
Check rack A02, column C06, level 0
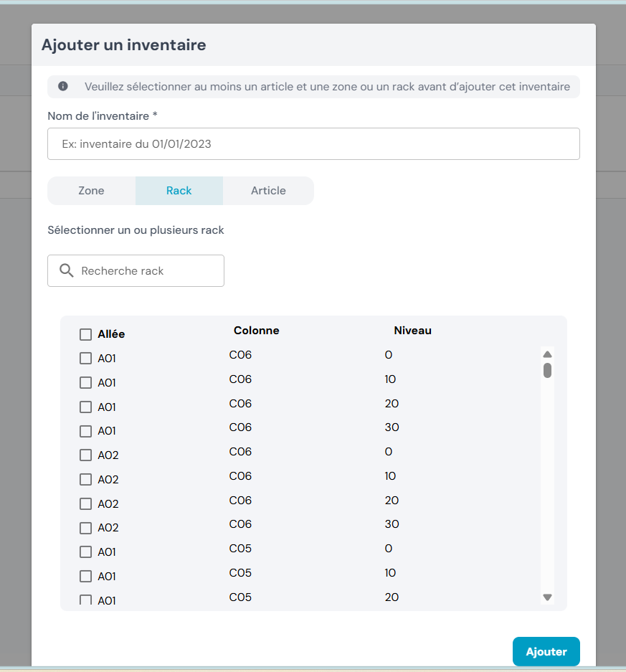pos(86,455)
